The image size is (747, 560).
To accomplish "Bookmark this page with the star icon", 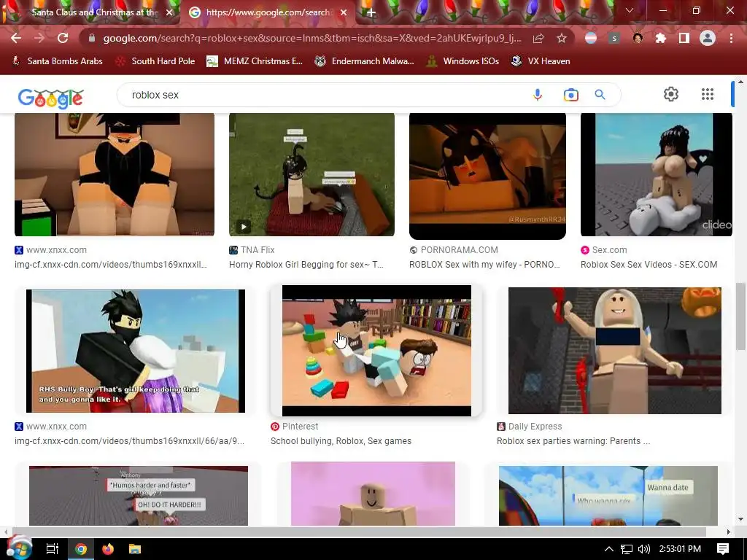I will click(x=562, y=38).
